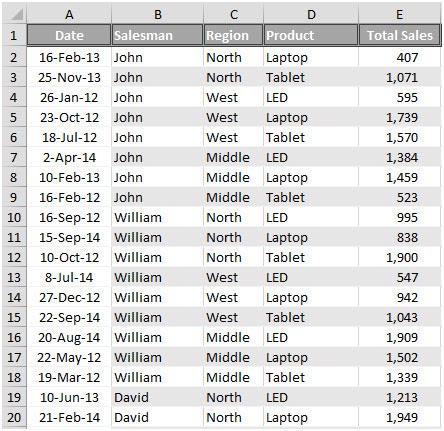Select the cell containing 16-Feb-13
The height and width of the screenshot is (431, 444).
(69, 57)
